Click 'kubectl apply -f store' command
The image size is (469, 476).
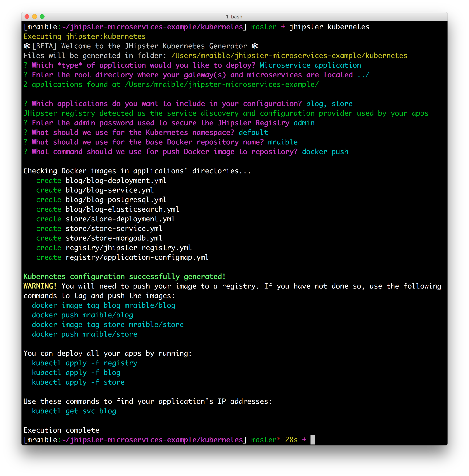78,382
